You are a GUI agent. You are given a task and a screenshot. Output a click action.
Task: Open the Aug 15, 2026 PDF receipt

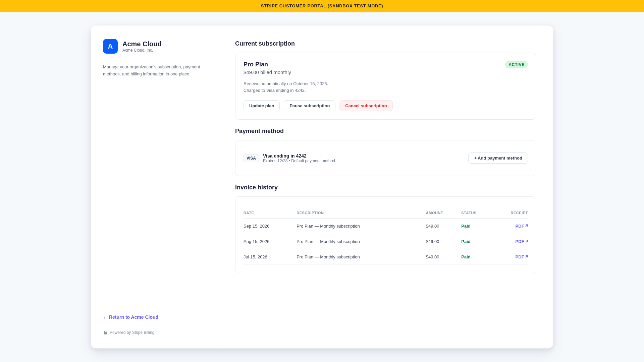click(522, 242)
